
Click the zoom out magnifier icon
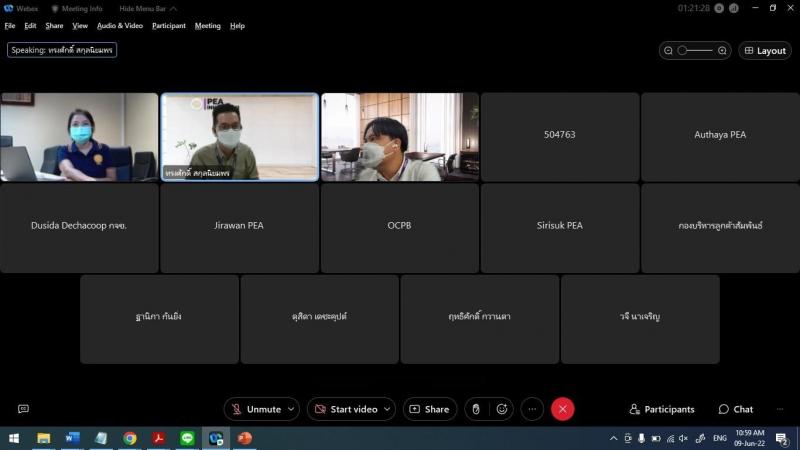click(668, 50)
